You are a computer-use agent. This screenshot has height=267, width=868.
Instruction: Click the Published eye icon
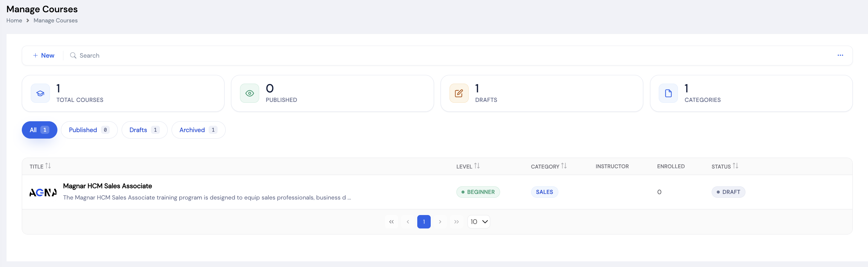click(249, 93)
